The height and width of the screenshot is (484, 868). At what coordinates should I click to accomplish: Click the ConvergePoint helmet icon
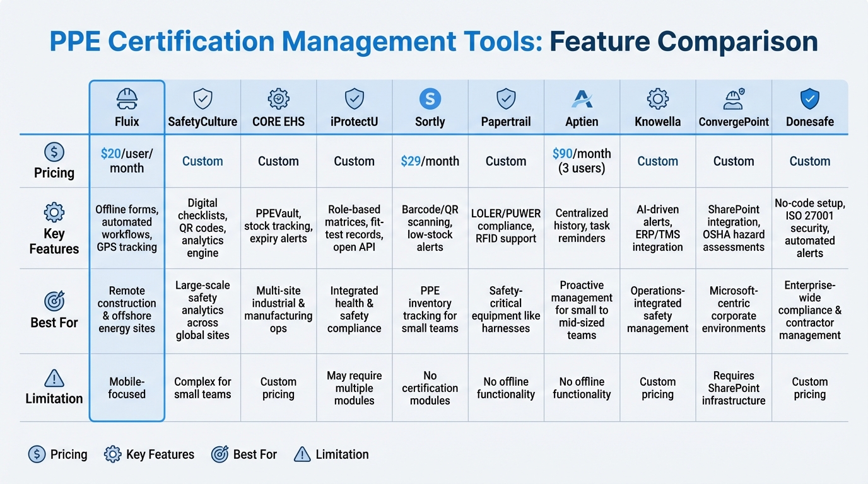pyautogui.click(x=734, y=98)
